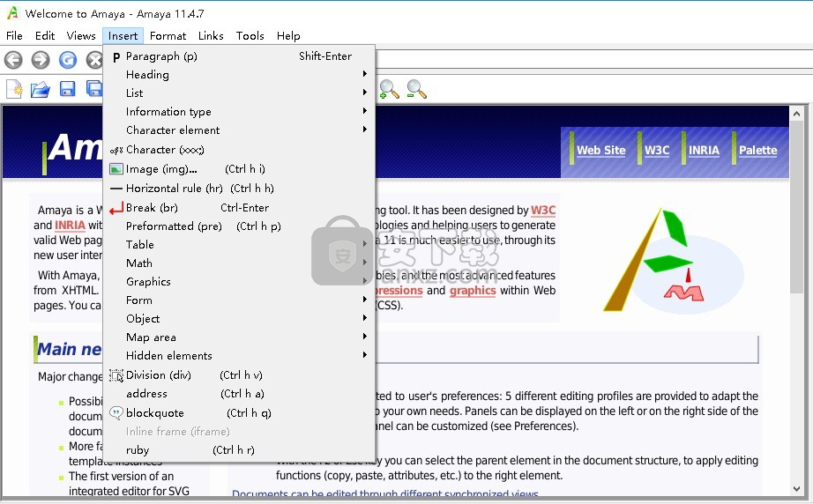Screen dimensions: 813x504
Task: Close the open Insert menu
Action: [123, 36]
